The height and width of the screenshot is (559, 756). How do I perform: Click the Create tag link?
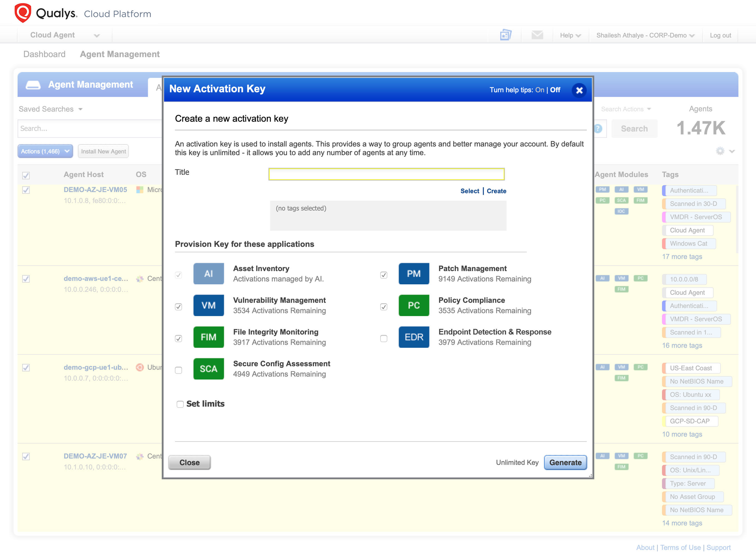(496, 191)
